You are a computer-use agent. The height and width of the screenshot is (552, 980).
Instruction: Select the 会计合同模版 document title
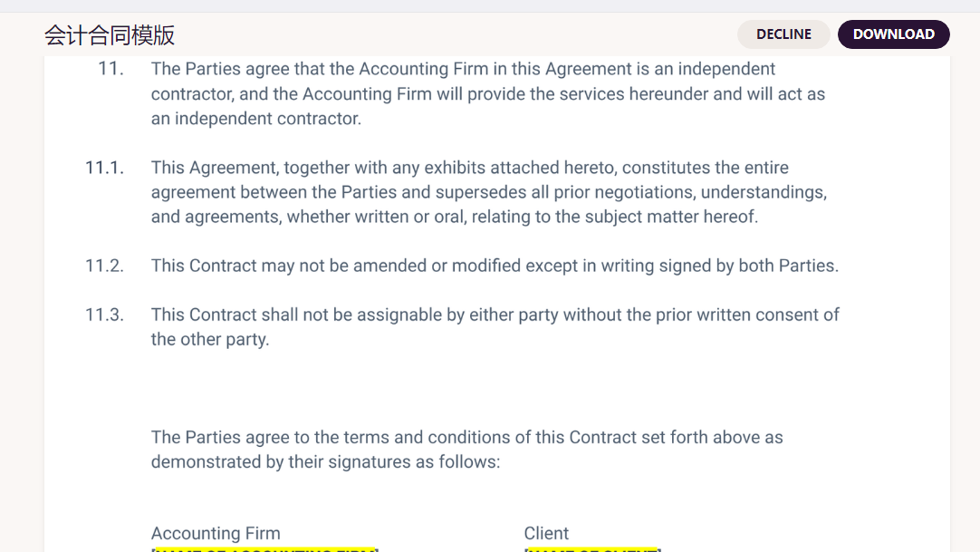(x=110, y=35)
